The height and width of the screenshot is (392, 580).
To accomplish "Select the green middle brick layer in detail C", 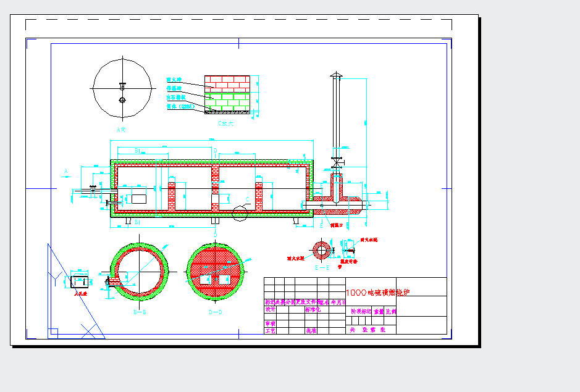I will coord(227,96).
